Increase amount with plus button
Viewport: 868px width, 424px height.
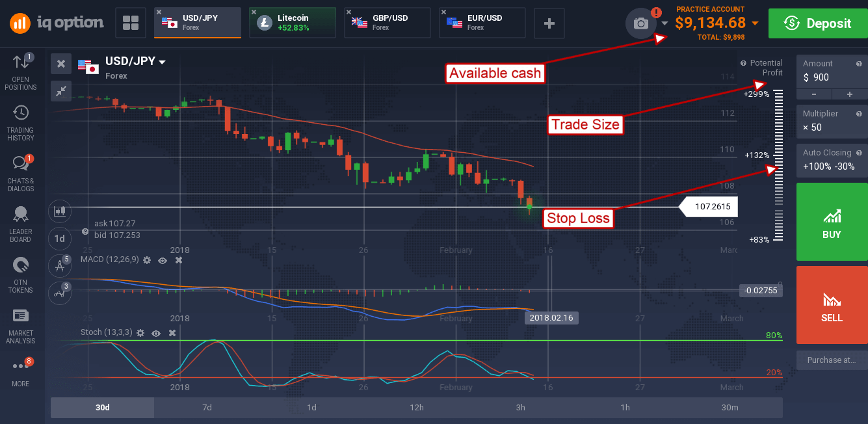coord(848,95)
